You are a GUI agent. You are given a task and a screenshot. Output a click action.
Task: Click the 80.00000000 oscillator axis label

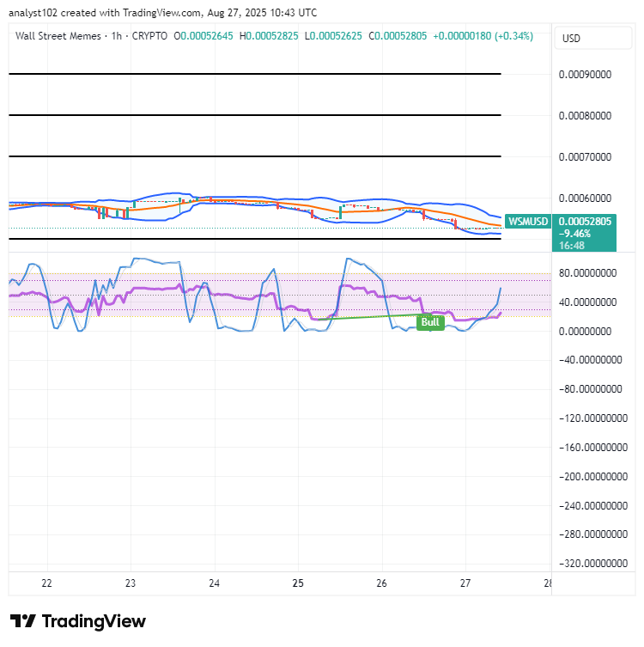588,273
